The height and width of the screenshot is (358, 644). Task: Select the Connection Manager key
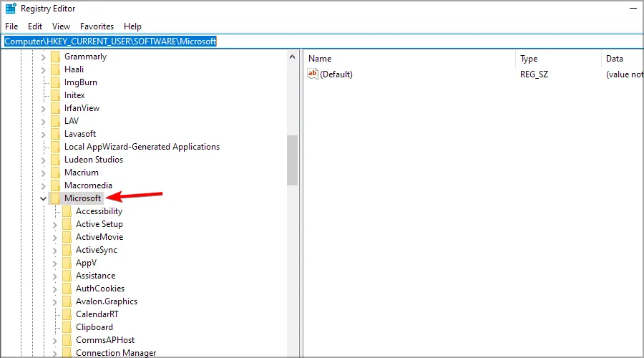tap(116, 353)
